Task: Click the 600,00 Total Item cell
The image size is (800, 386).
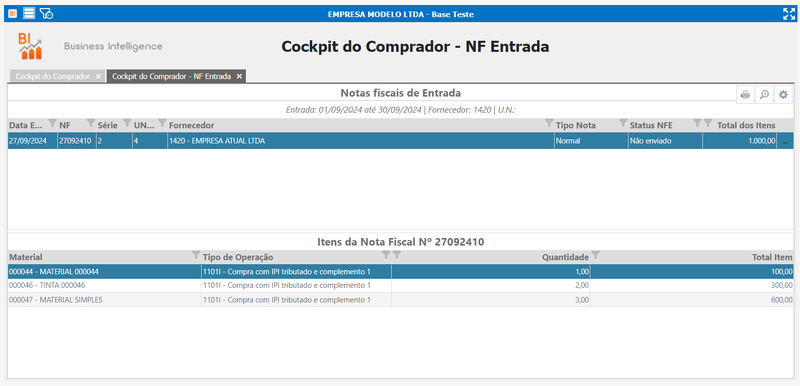Action: [x=692, y=300]
